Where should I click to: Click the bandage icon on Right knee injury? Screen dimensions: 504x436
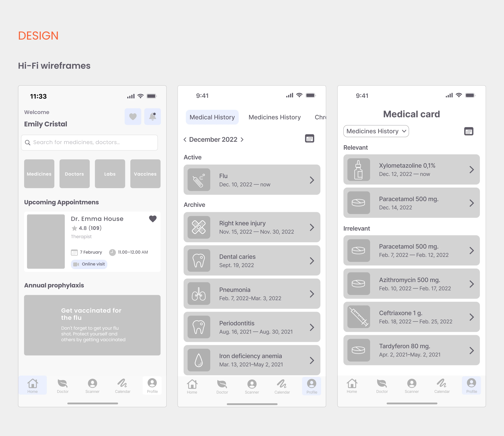click(199, 227)
